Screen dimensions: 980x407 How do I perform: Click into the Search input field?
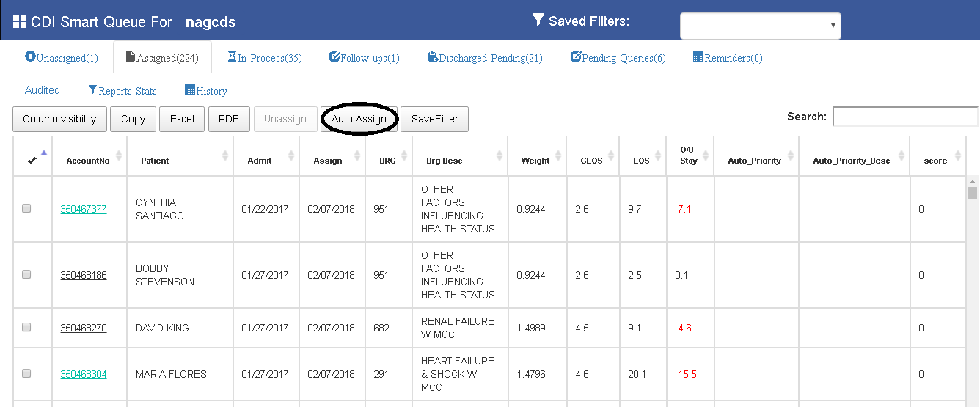point(904,117)
